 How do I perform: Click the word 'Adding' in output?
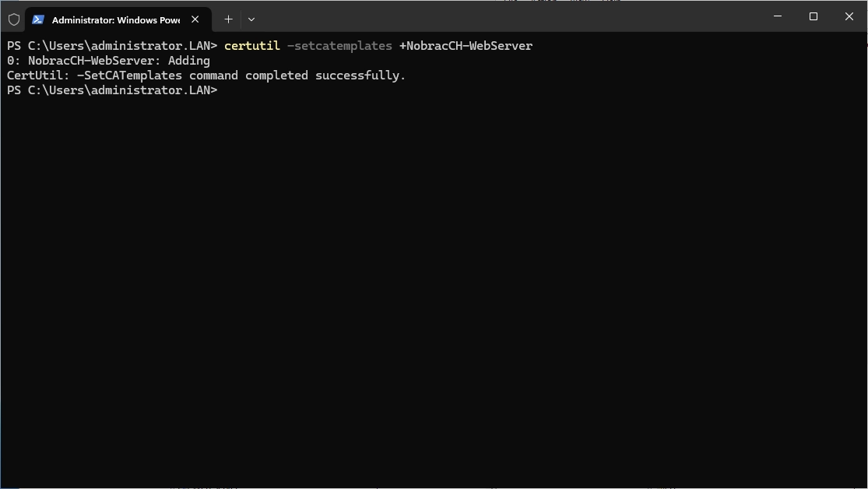[188, 61]
